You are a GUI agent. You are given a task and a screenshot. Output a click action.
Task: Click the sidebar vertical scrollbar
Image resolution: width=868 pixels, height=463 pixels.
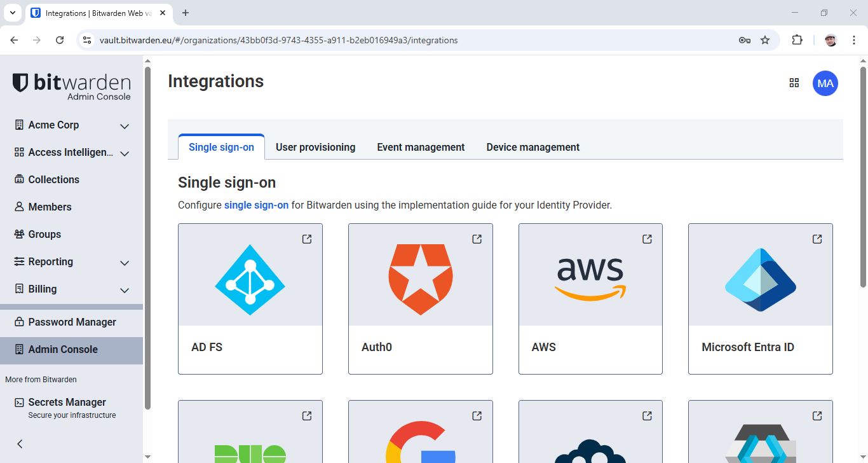pos(148,238)
